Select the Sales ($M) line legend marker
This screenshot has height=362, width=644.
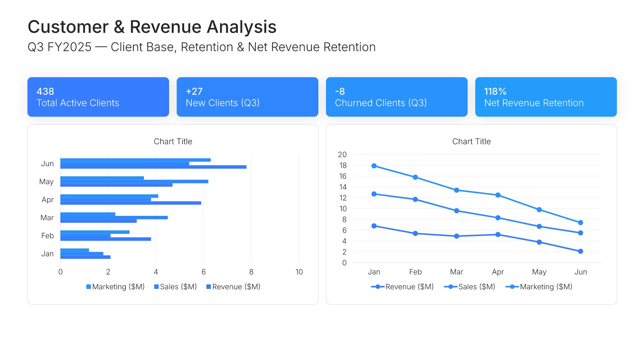point(451,287)
